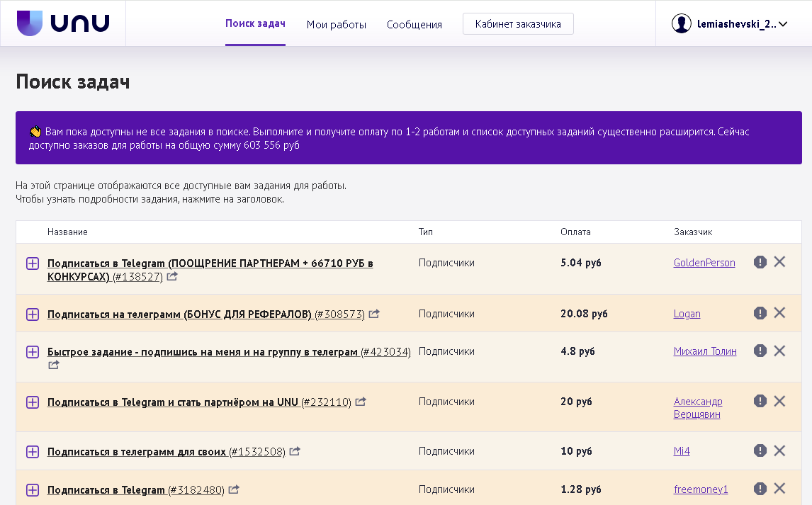Open the user avatar icon
812x505 pixels.
682,23
